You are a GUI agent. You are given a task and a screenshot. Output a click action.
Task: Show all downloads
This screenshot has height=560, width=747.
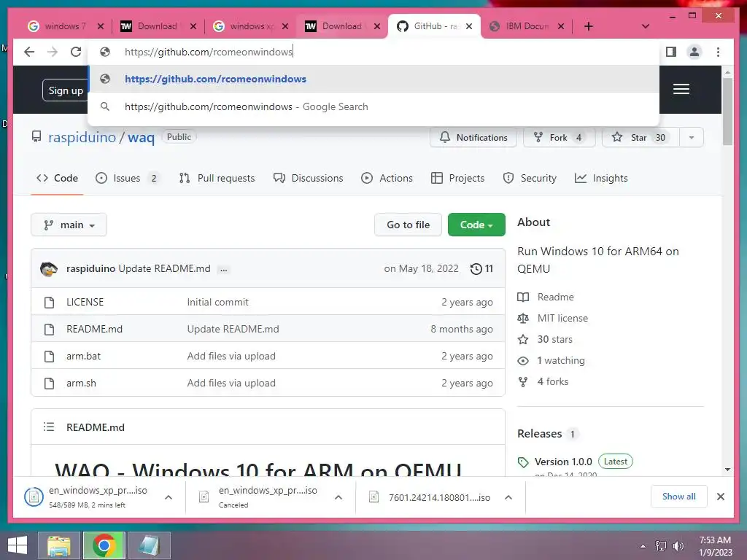(679, 497)
